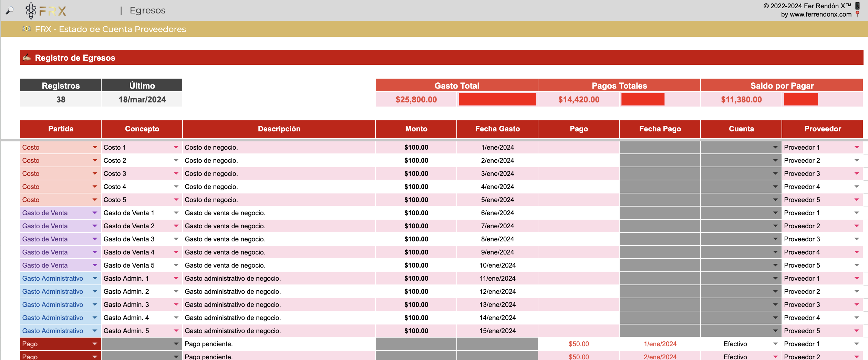Click the FRX - Estado de Cuenta Proveedores title
The height and width of the screenshot is (360, 868).
click(110, 29)
